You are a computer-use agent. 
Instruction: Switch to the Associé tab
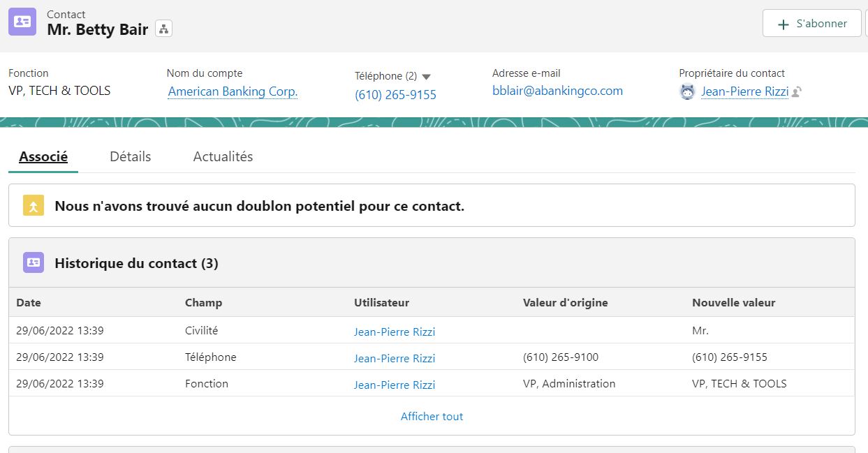click(x=43, y=156)
